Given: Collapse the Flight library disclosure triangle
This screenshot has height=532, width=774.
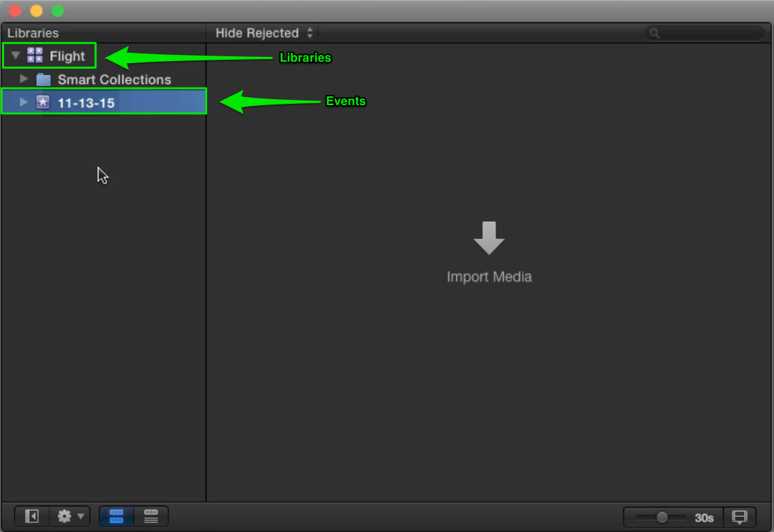Looking at the screenshot, I should (16, 55).
